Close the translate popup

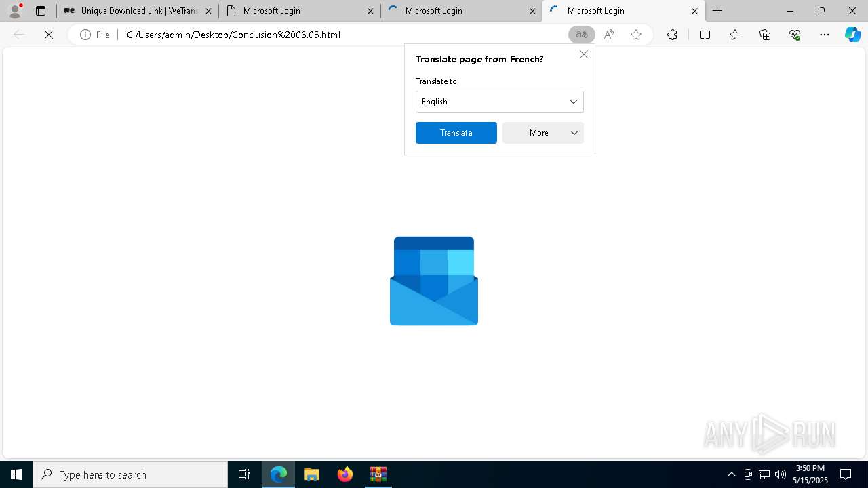584,54
